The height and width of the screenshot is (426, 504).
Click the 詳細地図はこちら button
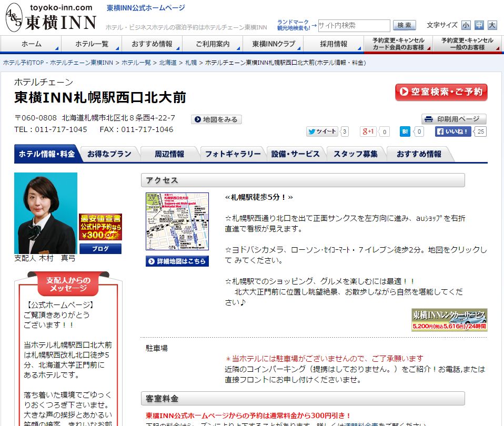(177, 261)
